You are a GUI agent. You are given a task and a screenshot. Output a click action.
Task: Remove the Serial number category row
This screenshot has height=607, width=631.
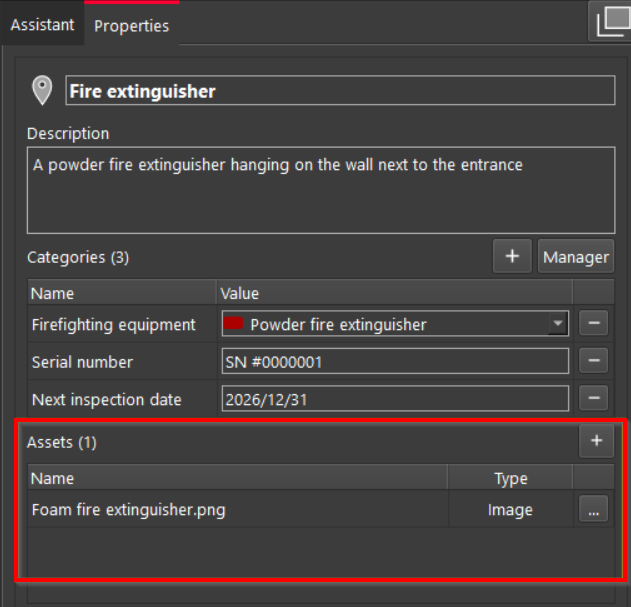click(x=594, y=361)
